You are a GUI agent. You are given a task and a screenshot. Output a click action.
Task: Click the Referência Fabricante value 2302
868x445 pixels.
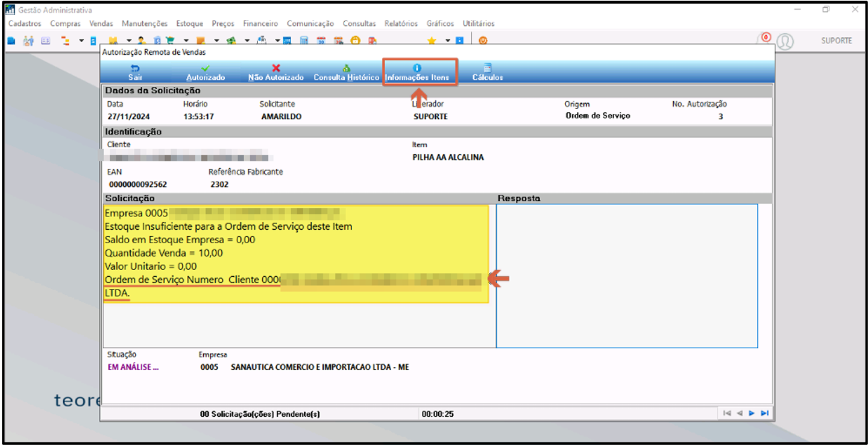(219, 185)
